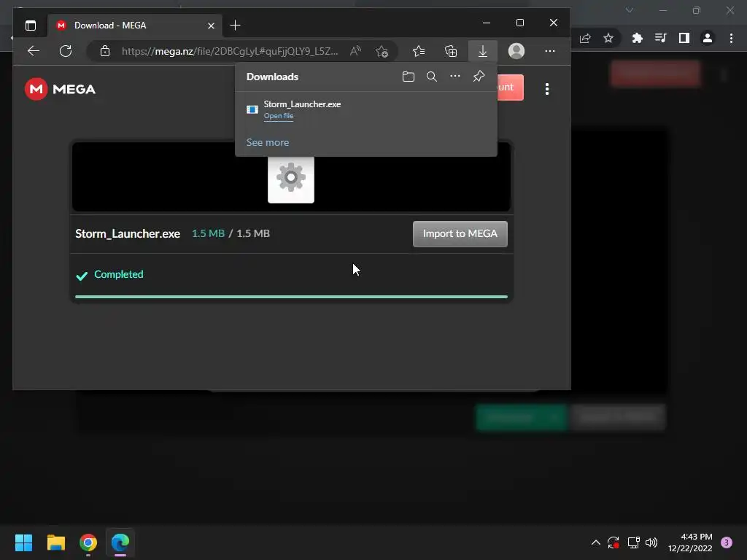
Task: Open the Edge profile avatar
Action: coord(516,51)
